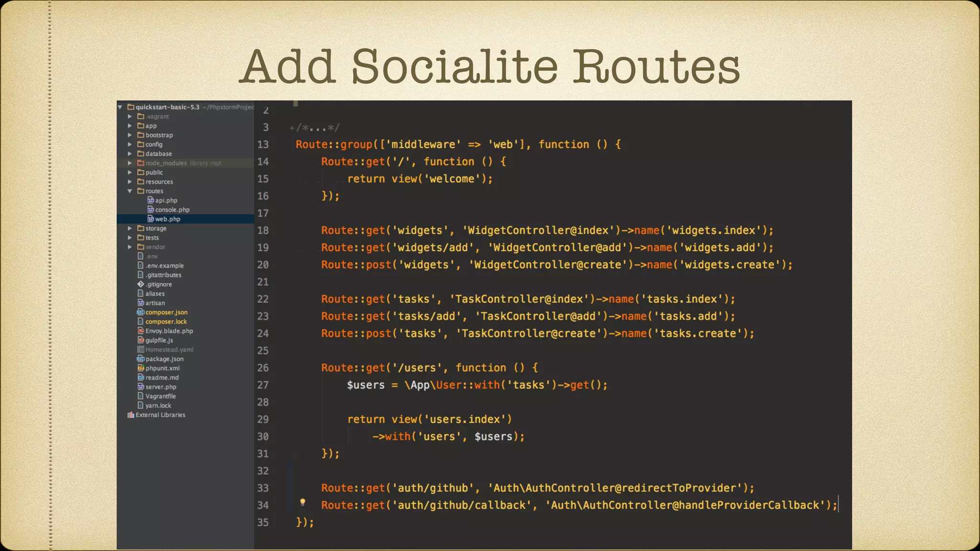Expand the storage folder arrow

pos(130,228)
